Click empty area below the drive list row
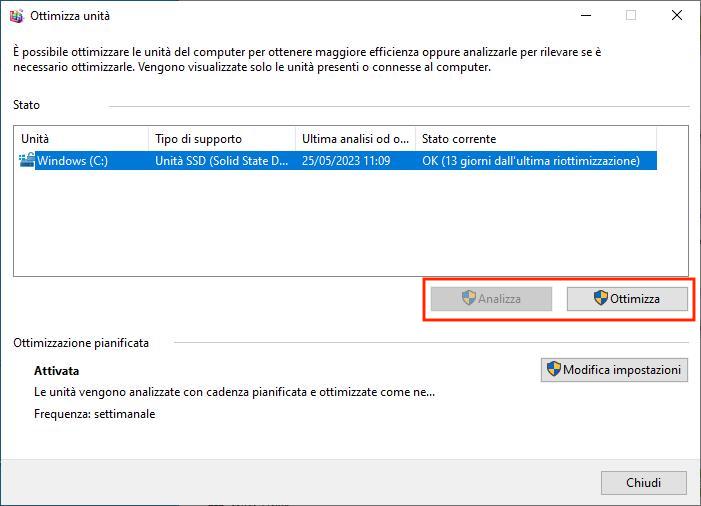Screen dimensions: 701x506 coord(350,225)
